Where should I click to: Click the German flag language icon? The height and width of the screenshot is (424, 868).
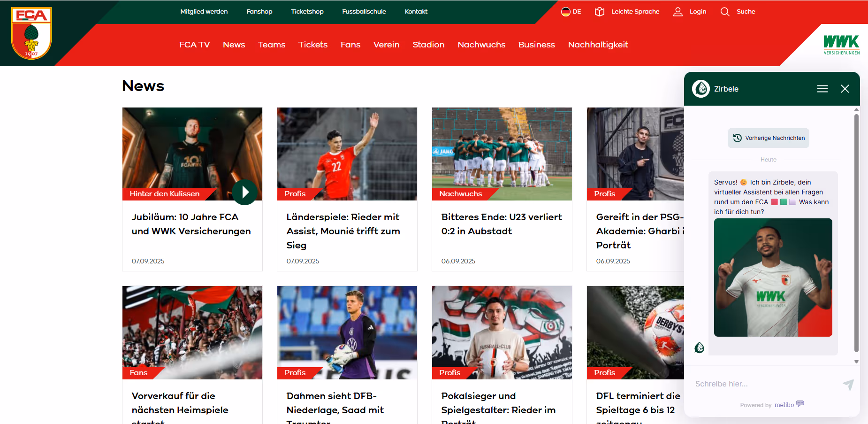pos(566,12)
